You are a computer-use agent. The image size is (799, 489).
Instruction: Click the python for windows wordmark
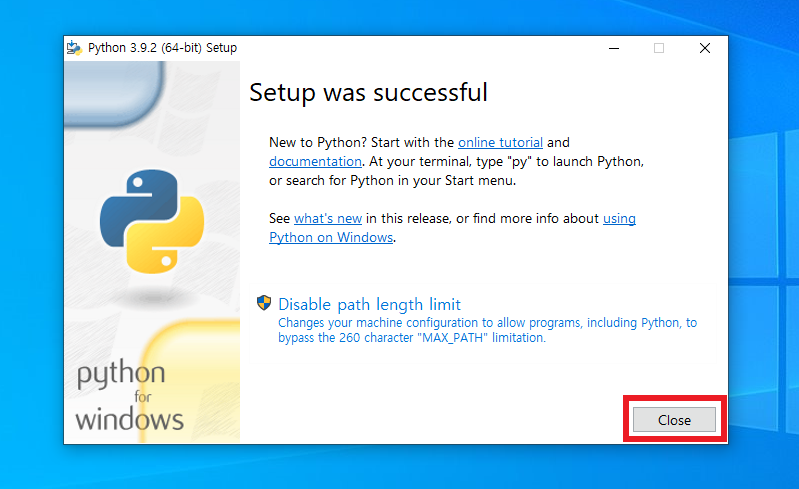click(x=129, y=396)
